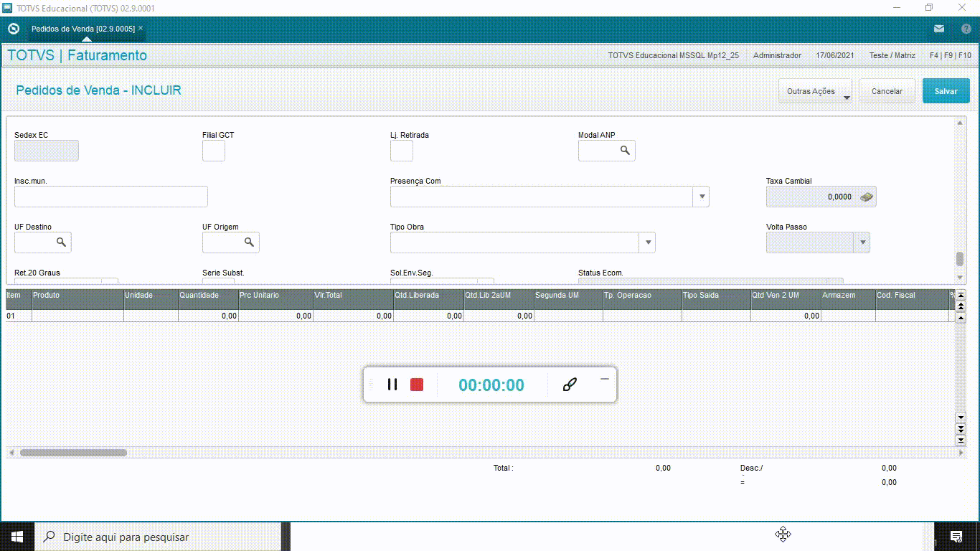Click the 00:00:00 recording timer
This screenshot has height=551, width=980.
491,385
